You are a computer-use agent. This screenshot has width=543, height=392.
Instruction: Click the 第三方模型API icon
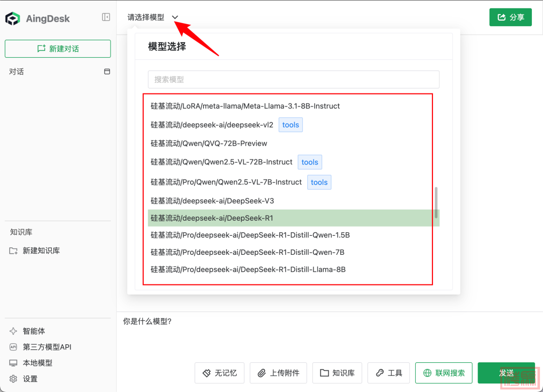coord(13,347)
